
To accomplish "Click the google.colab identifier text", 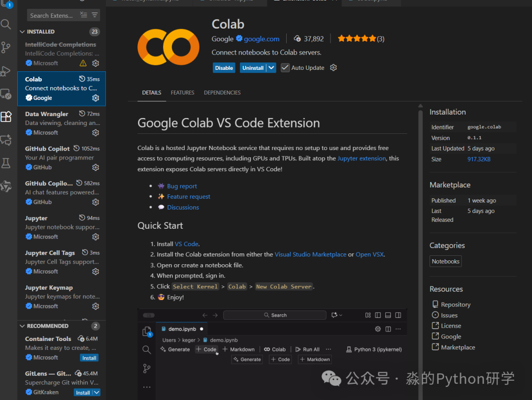I will (484, 127).
